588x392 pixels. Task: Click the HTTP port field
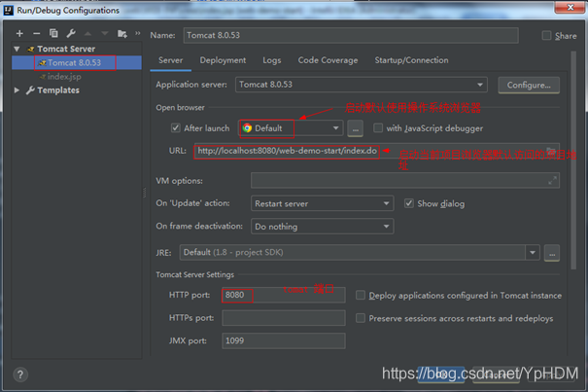284,295
